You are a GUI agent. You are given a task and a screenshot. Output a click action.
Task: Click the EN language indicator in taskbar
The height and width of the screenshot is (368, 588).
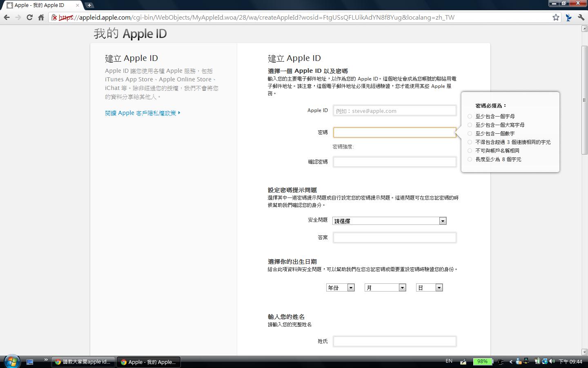449,361
